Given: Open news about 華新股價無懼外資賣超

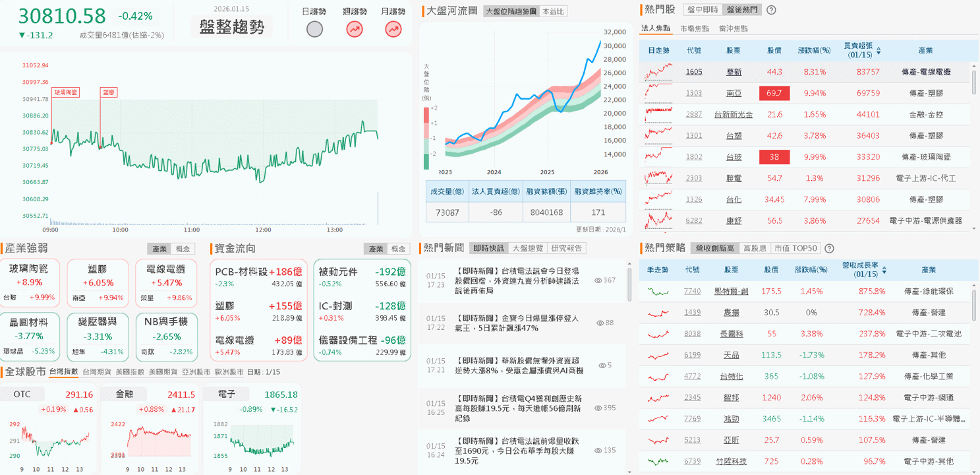Looking at the screenshot, I should pos(522,365).
